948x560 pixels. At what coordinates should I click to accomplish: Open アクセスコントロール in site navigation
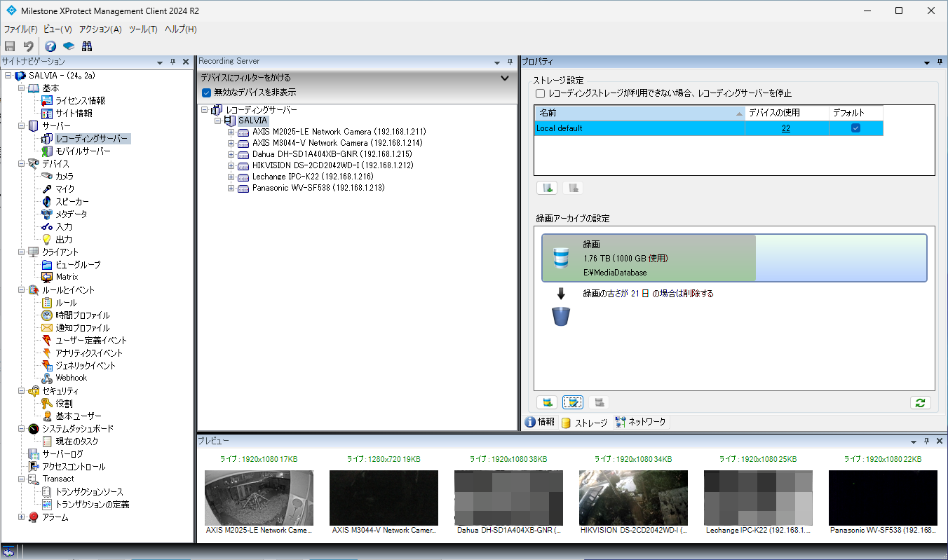pyautogui.click(x=74, y=467)
